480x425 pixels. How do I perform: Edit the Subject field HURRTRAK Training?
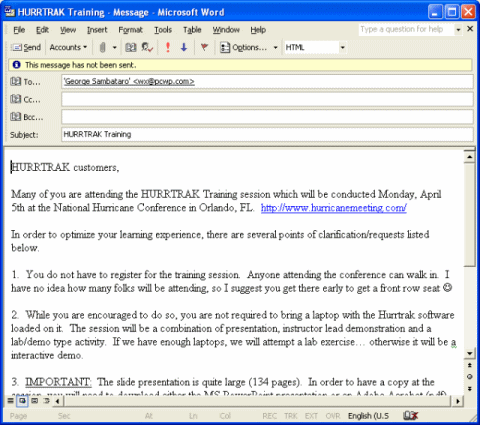click(x=267, y=134)
